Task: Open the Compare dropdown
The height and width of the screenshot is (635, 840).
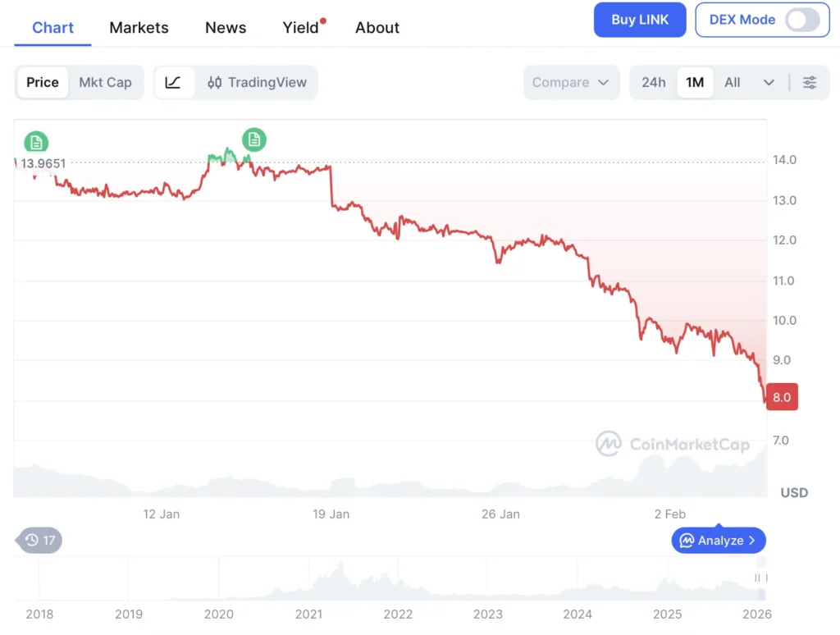Action: 571,83
